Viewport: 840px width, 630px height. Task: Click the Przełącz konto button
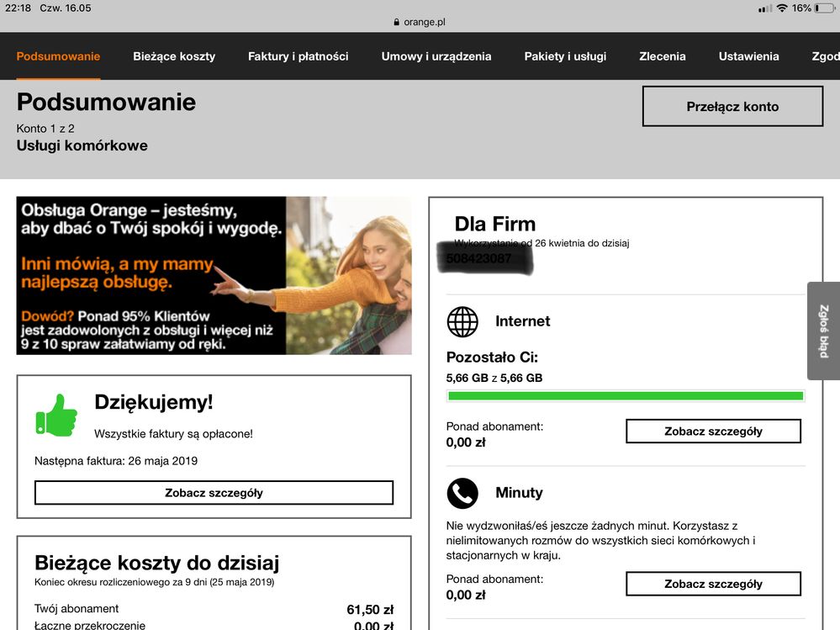coord(732,106)
